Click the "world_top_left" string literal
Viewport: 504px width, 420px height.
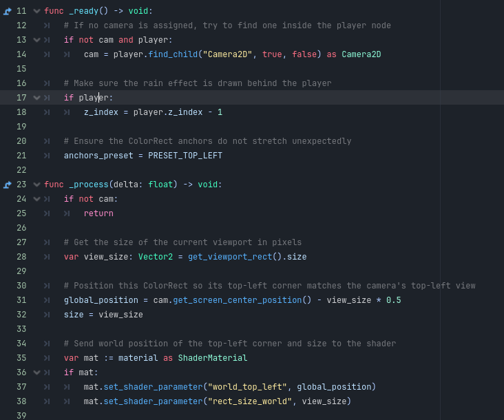tap(247, 387)
